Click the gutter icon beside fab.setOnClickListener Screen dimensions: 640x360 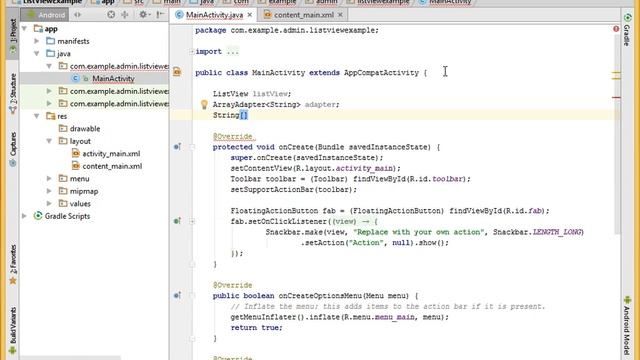(177, 221)
